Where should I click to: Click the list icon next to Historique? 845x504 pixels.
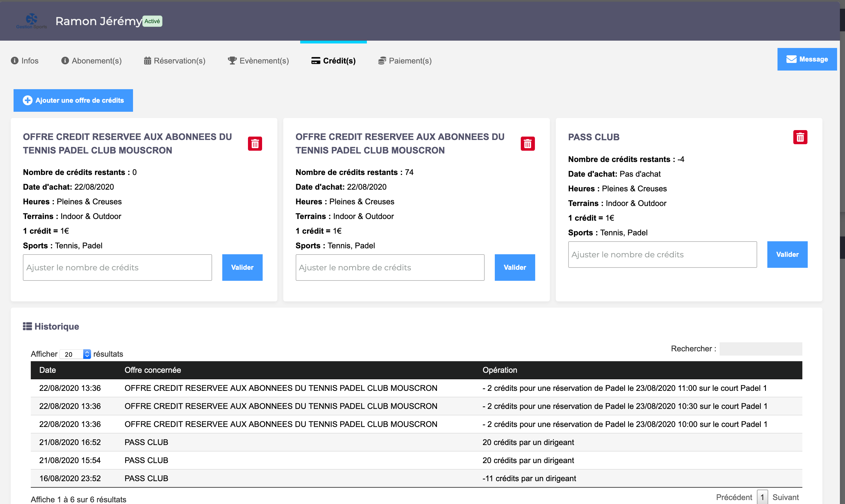click(x=27, y=326)
